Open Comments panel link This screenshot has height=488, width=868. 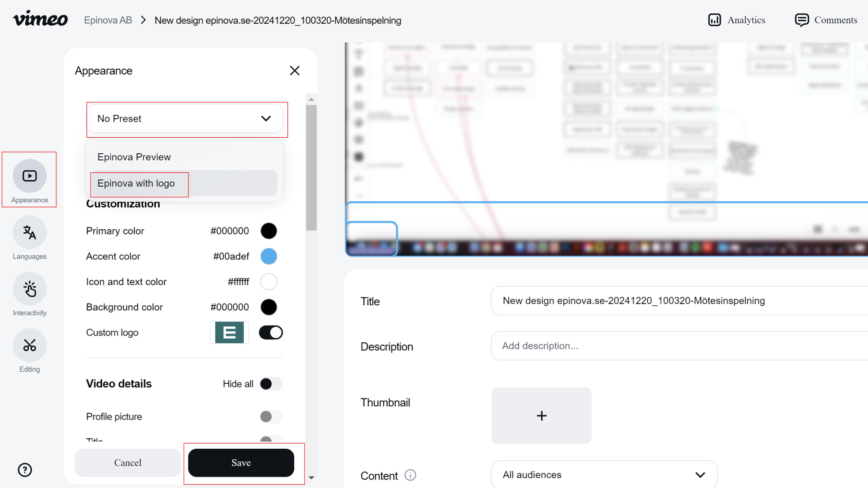[826, 20]
